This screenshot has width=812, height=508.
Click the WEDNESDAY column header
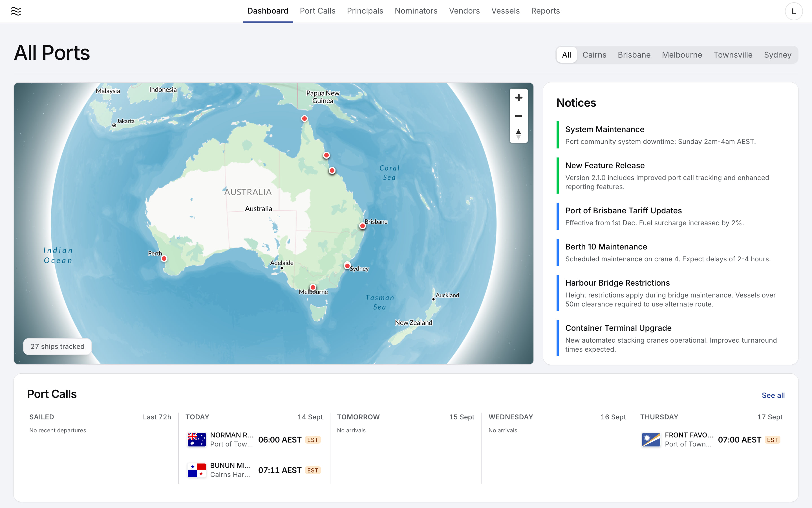pos(511,417)
